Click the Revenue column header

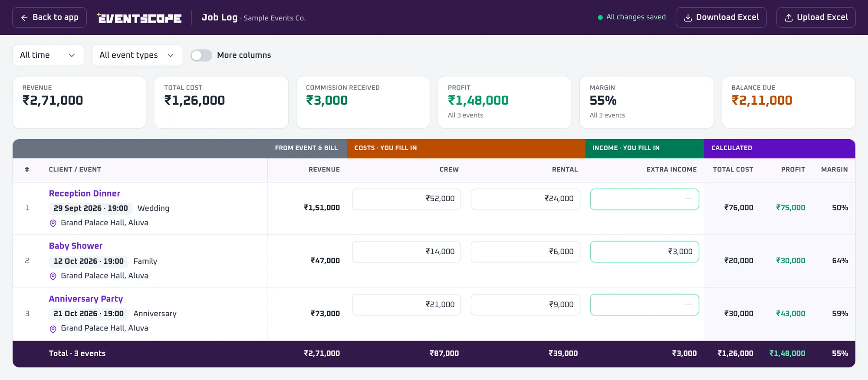click(324, 170)
